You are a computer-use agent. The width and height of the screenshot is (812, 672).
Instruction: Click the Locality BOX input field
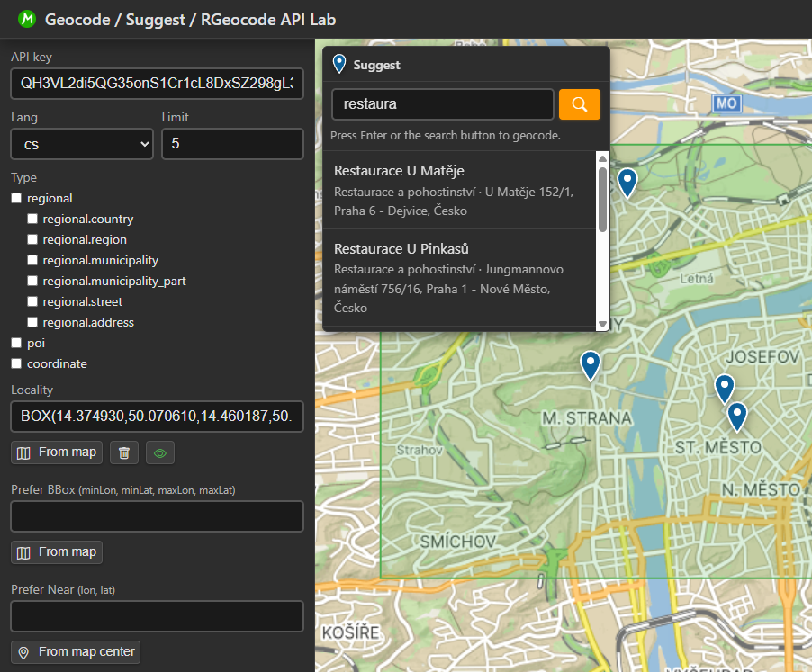[x=157, y=417]
